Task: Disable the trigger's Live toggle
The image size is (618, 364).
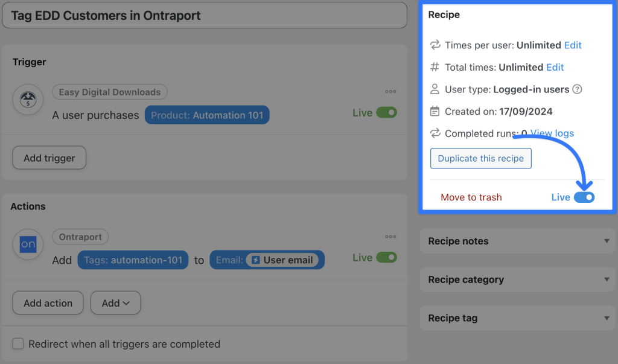Action: coord(386,112)
